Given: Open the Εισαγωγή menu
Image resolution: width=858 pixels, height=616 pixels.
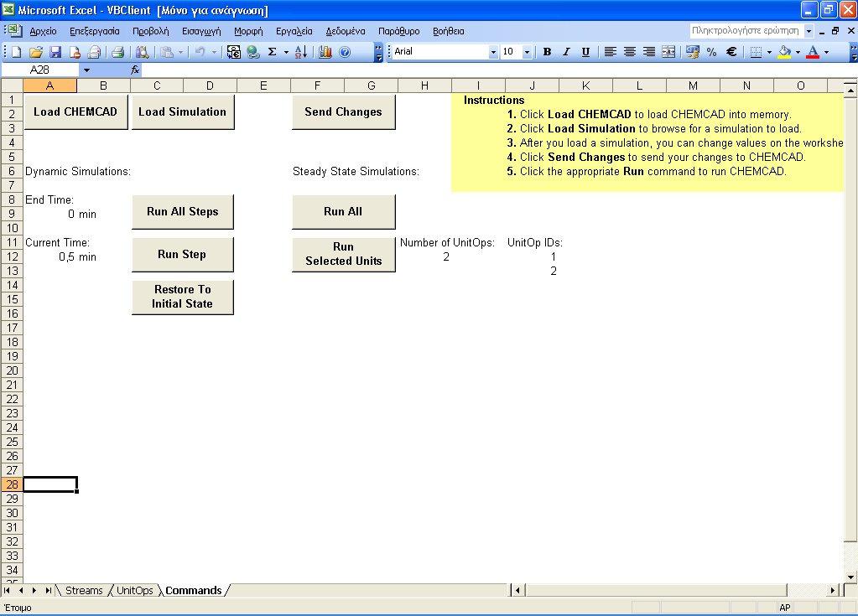Looking at the screenshot, I should point(201,31).
